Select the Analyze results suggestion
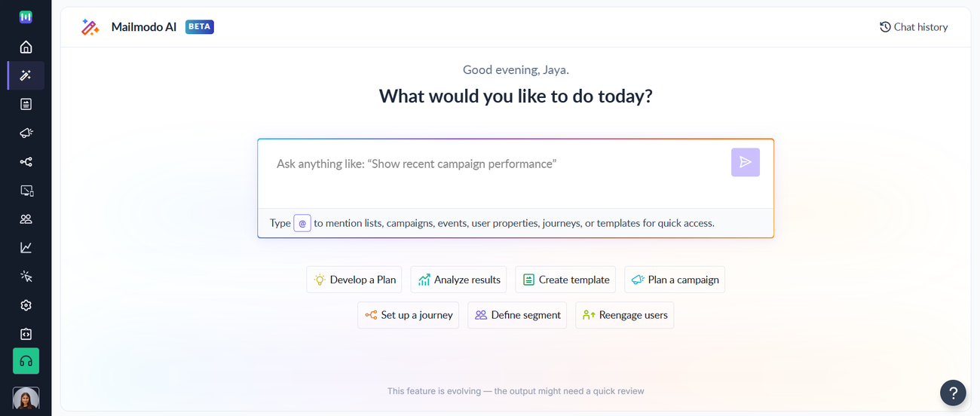The height and width of the screenshot is (416, 980). (x=459, y=280)
